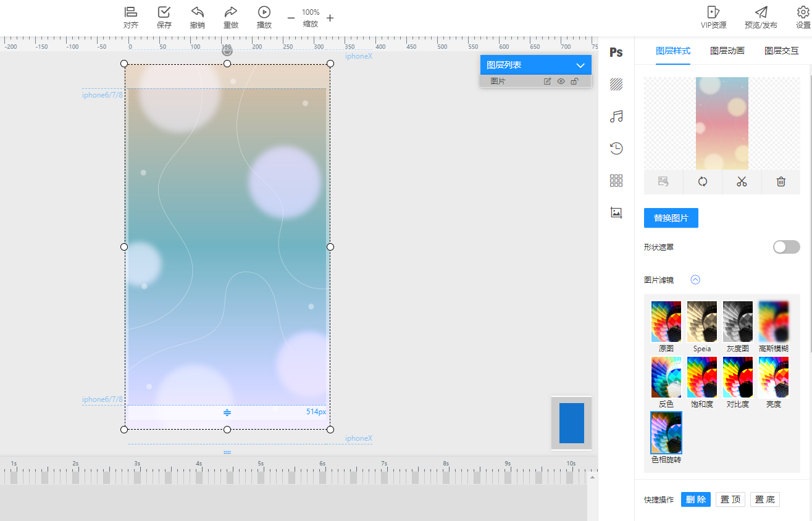Apply 对比度 contrast filter
Image resolution: width=812 pixels, height=521 pixels.
tap(738, 377)
